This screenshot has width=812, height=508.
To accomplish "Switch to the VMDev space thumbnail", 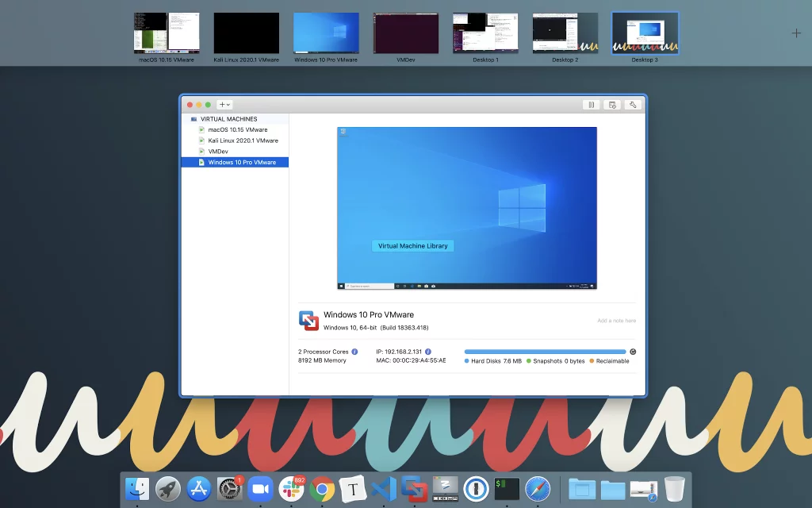I will pyautogui.click(x=406, y=33).
